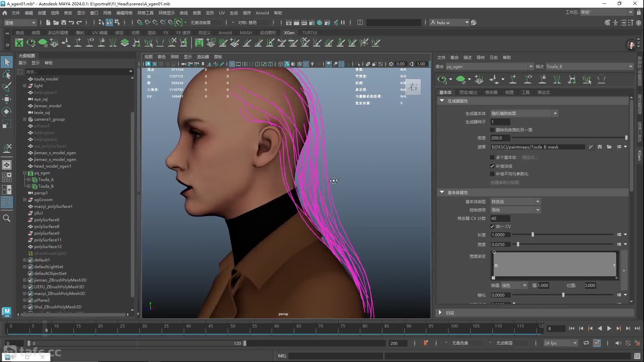Screen dimensions: 644x362
Task: Click the user avatar portrait icon
Action: pyautogui.click(x=631, y=45)
